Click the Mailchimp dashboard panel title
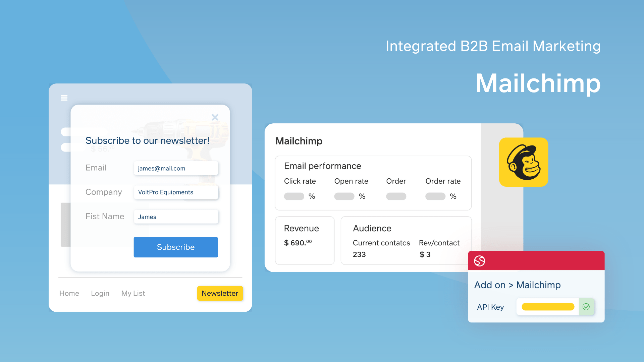 [299, 141]
